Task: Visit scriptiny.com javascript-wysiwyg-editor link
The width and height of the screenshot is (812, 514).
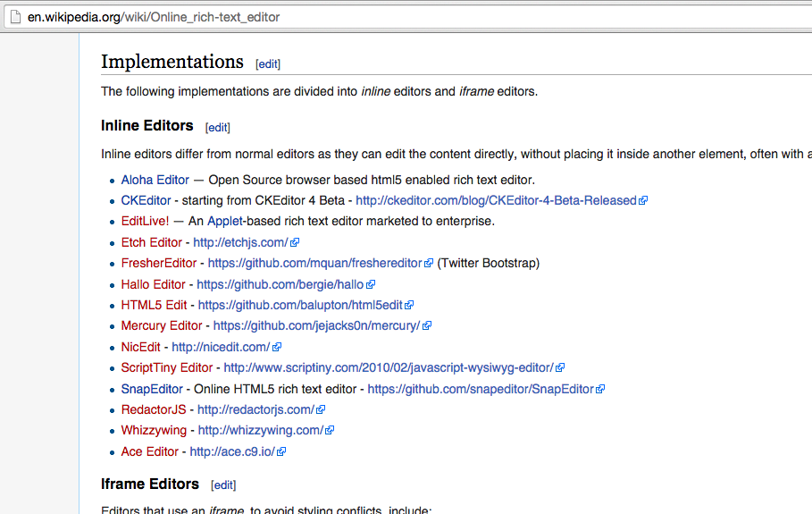Action: [389, 368]
